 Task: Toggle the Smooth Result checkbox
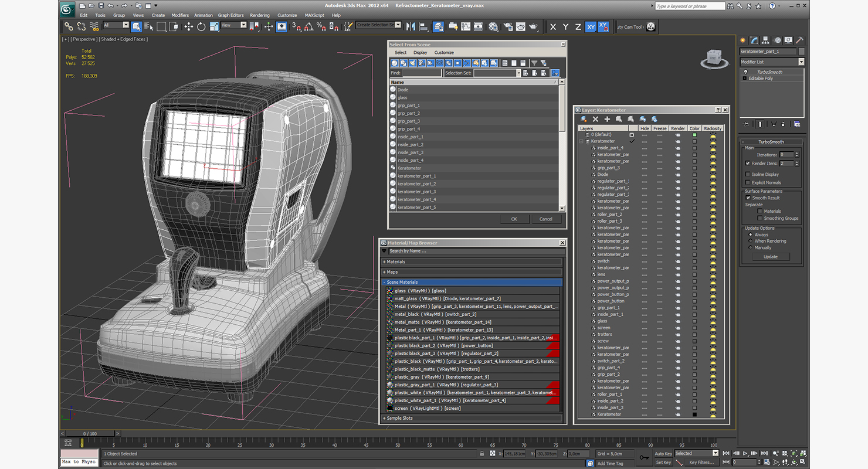point(748,198)
